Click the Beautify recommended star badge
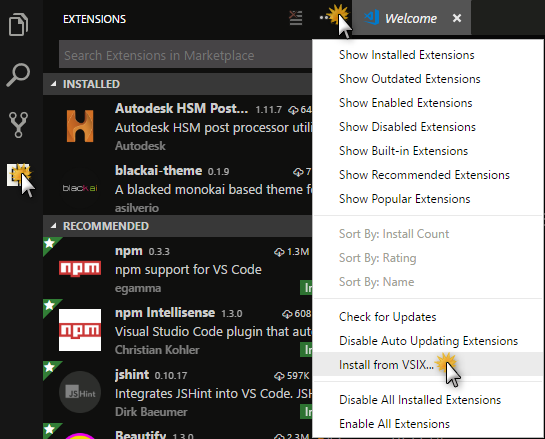The width and height of the screenshot is (545, 439). [50, 429]
